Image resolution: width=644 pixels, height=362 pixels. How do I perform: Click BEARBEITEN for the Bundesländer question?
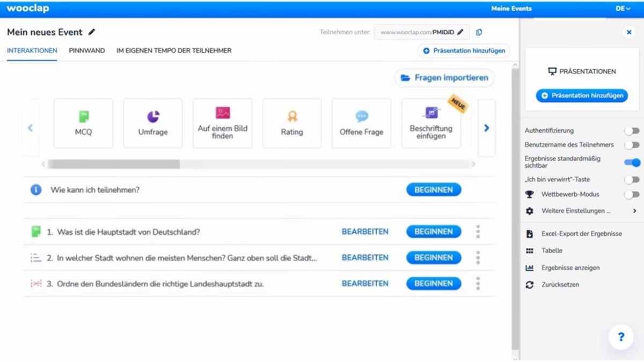pos(365,284)
